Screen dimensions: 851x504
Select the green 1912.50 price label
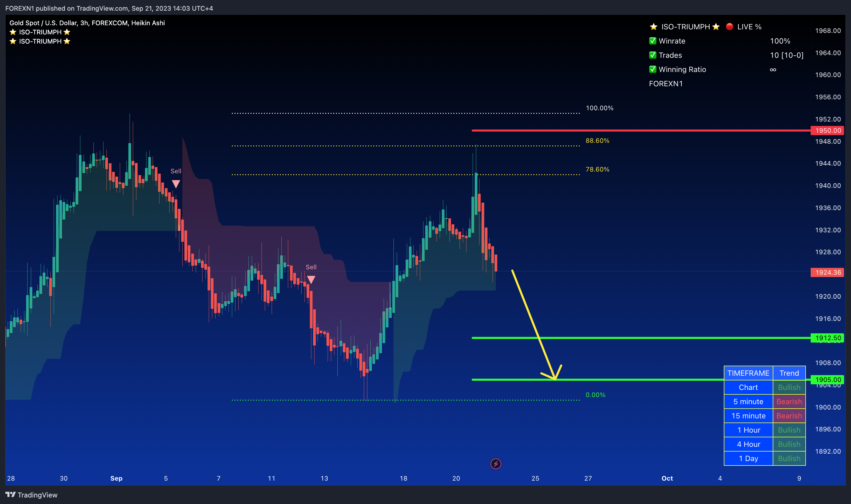point(827,338)
